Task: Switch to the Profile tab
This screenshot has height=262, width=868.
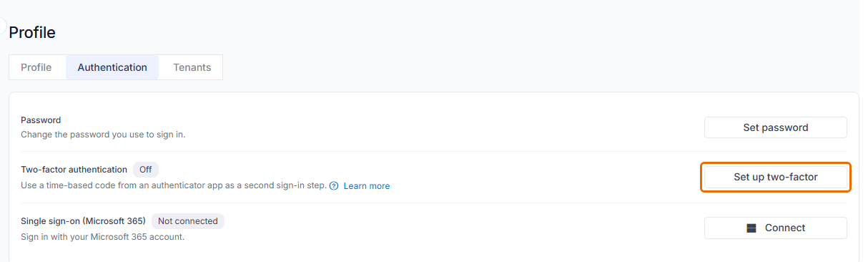Action: [36, 67]
